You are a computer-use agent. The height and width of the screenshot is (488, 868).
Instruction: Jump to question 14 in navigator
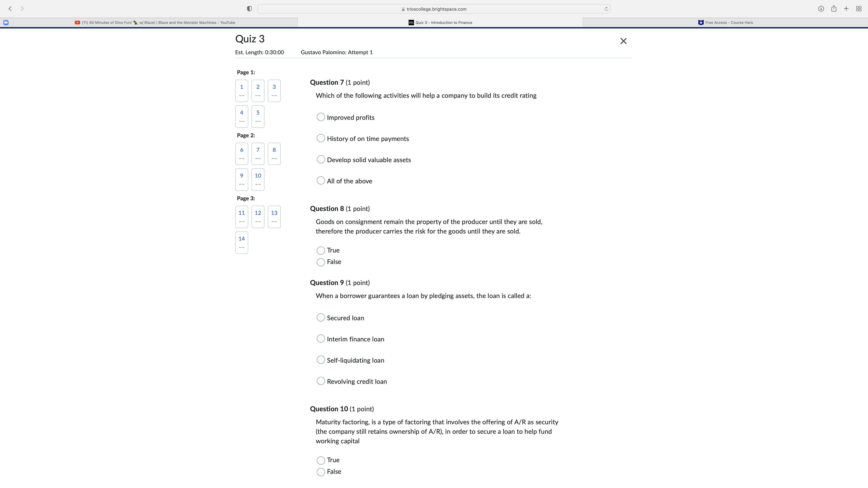pos(241,242)
